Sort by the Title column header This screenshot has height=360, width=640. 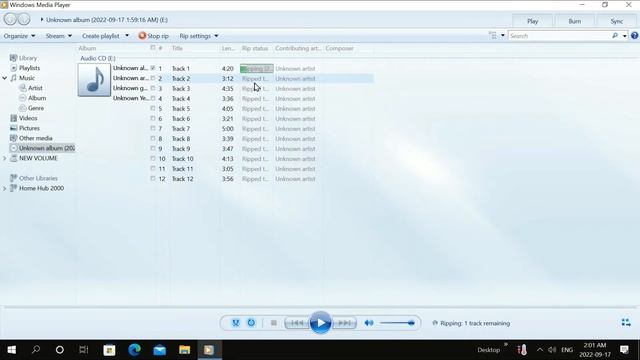177,48
